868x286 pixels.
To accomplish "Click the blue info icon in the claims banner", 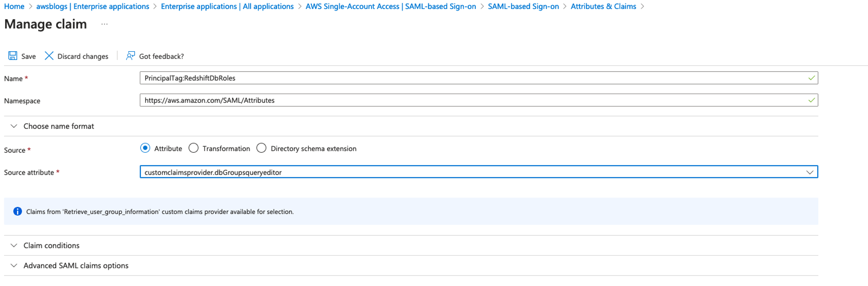I will [x=17, y=211].
